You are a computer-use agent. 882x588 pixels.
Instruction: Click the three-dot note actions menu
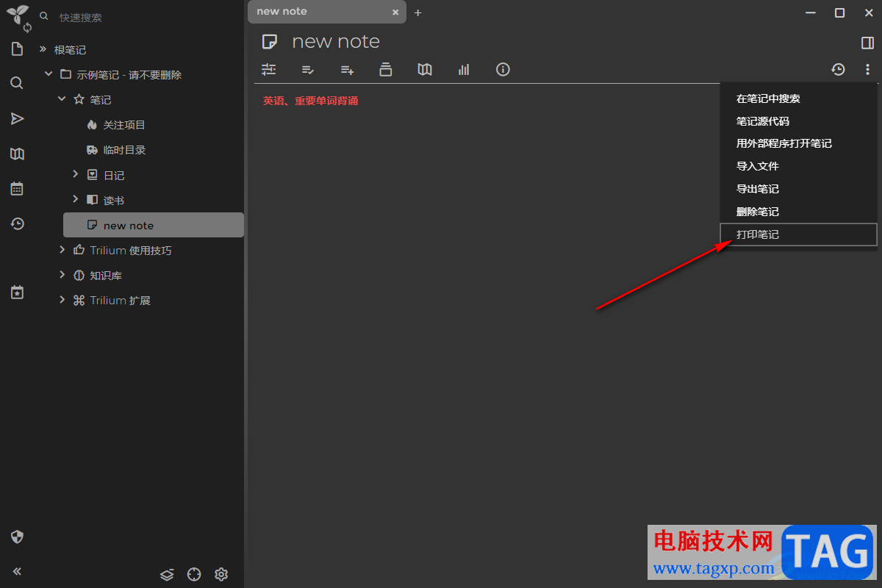[867, 69]
